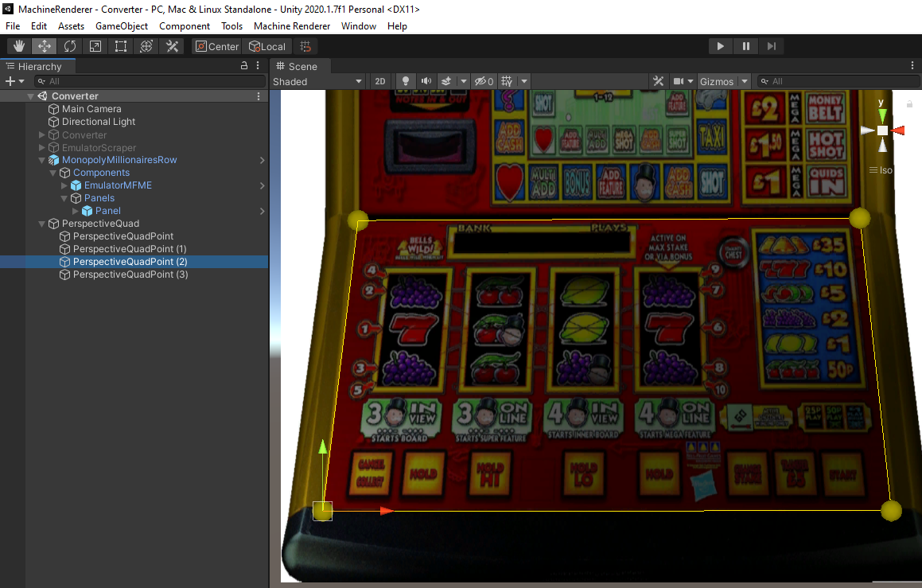Viewport: 922px width, 588px height.
Task: Select the Hand tool
Action: (19, 46)
